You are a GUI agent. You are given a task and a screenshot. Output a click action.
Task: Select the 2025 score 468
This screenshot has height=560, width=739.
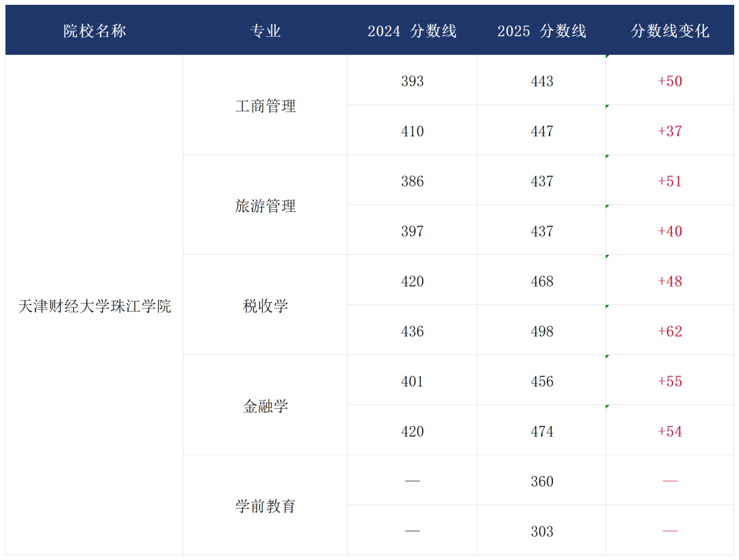click(542, 281)
